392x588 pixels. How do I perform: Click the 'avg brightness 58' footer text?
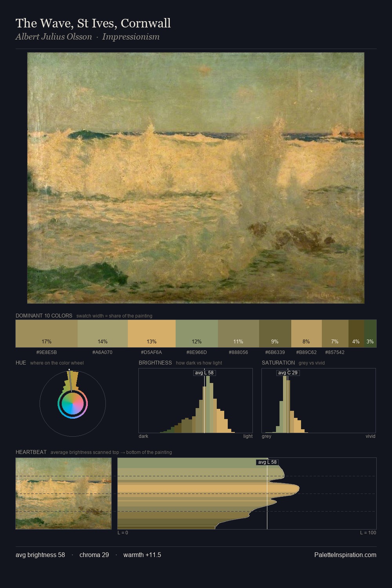click(40, 555)
